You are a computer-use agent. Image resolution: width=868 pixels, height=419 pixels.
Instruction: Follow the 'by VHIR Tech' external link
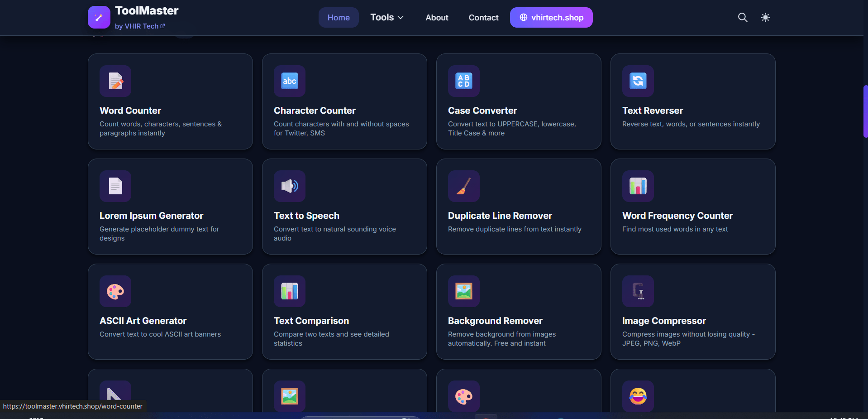pyautogui.click(x=140, y=26)
